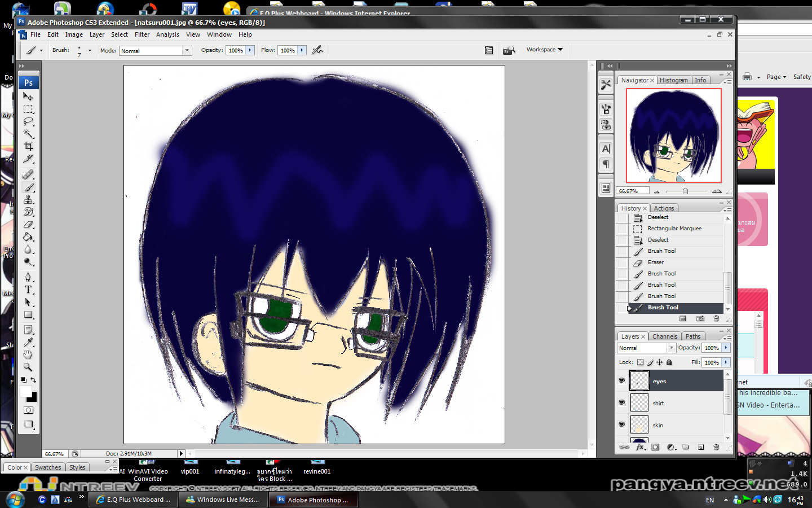This screenshot has width=812, height=508.
Task: Select the Blur tool
Action: point(28,249)
